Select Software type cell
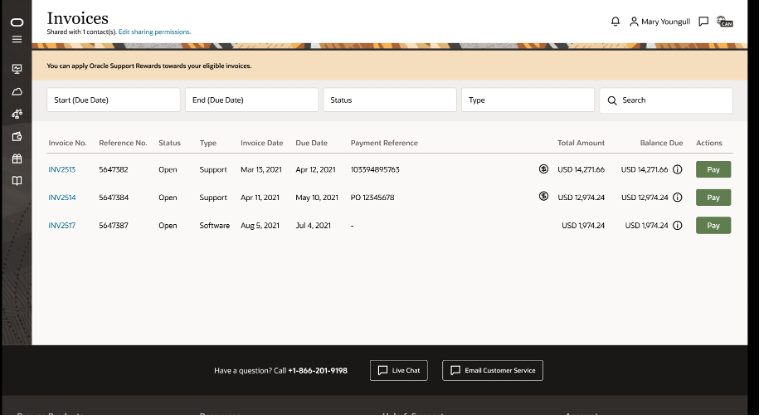Viewport: 760px width, 416px height. 215,225
